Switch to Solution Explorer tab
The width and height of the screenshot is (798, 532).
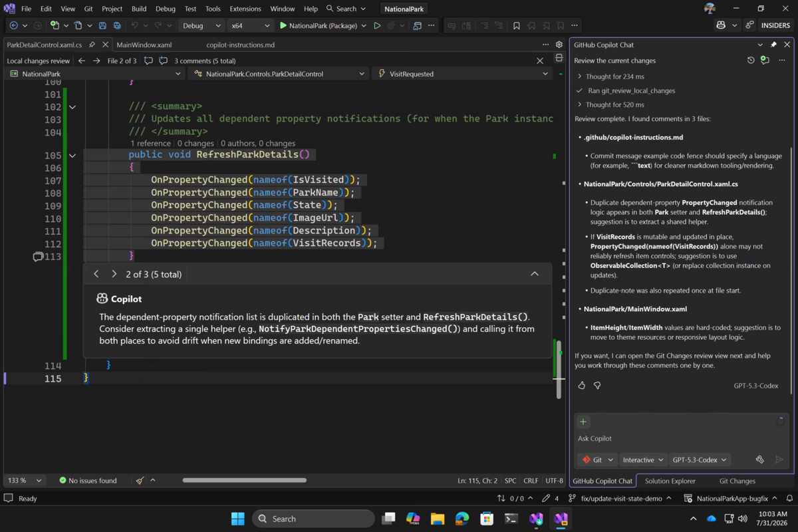670,481
